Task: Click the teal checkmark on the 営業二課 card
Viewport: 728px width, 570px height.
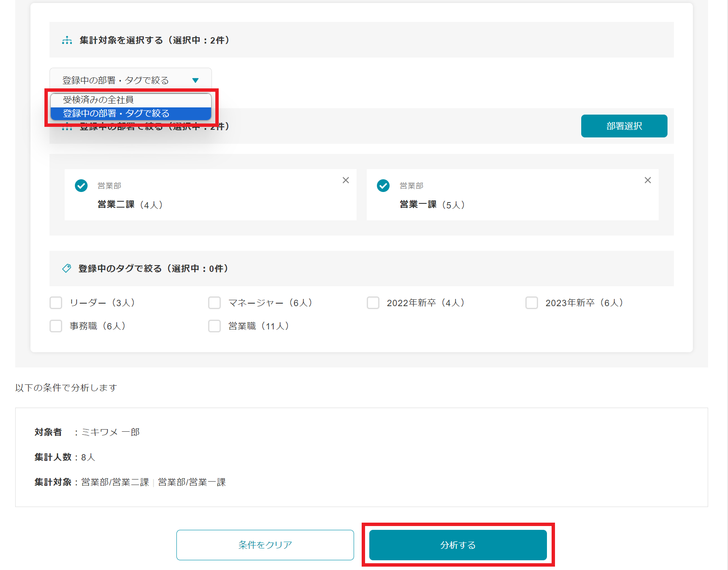Action: pos(81,185)
